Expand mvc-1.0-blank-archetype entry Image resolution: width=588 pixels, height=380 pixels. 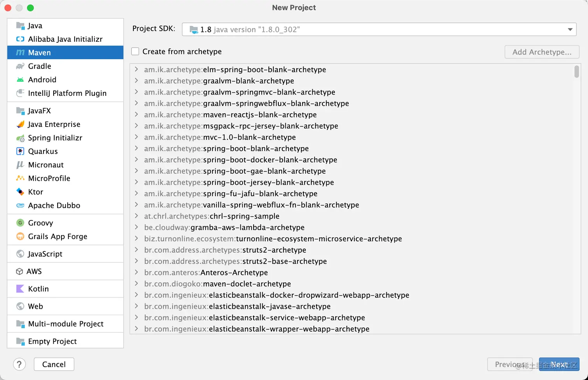[x=136, y=137]
